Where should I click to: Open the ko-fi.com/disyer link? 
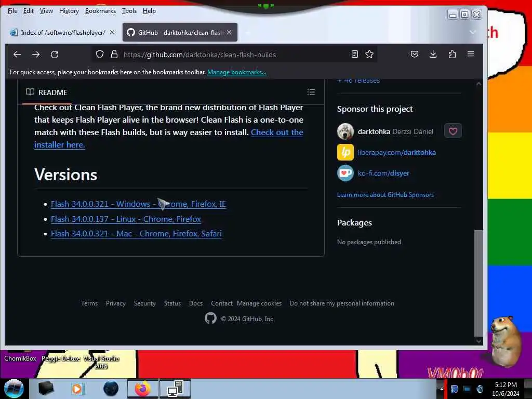[x=383, y=173]
